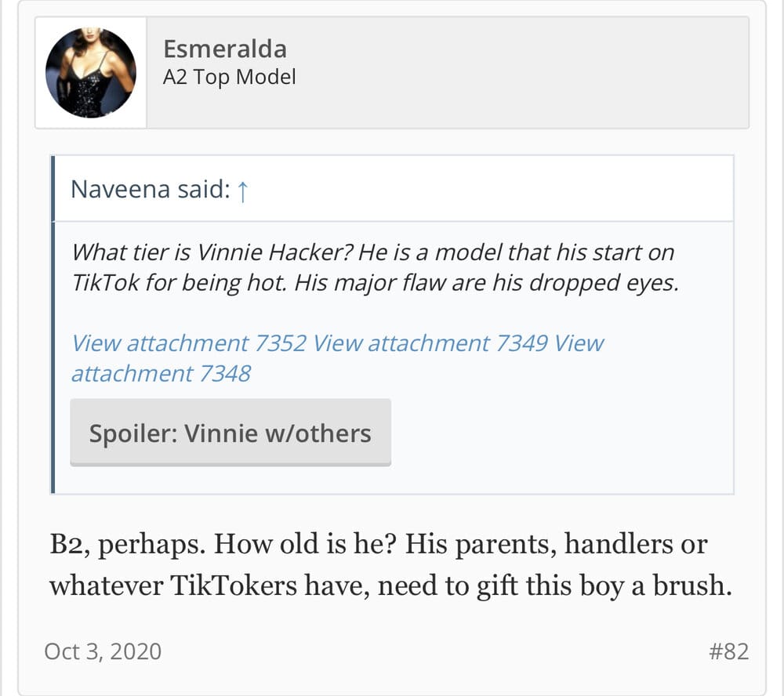This screenshot has height=696, width=784.
Task: Click the 'Naveena said:' quote attribution
Action: [x=149, y=190]
